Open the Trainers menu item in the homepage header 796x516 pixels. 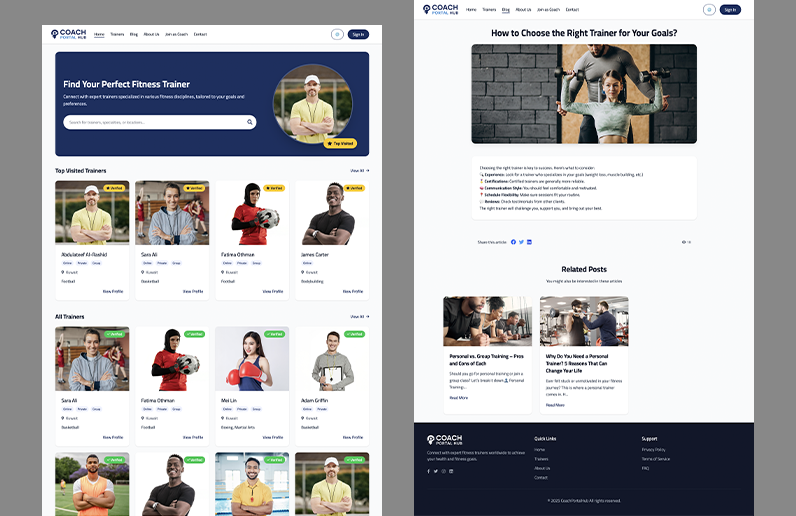[117, 34]
